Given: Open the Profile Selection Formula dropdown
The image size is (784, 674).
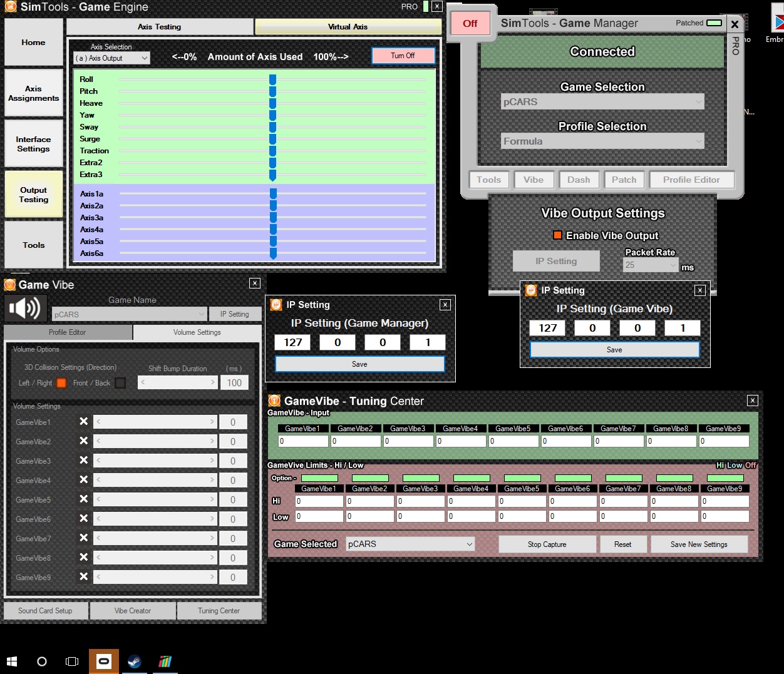Looking at the screenshot, I should point(602,141).
